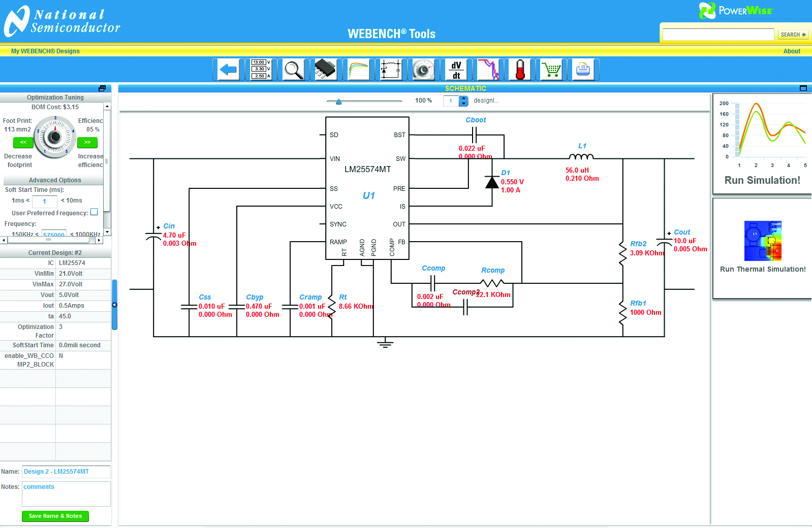
Task: Select the Ccomp capacitor label
Action: [433, 268]
